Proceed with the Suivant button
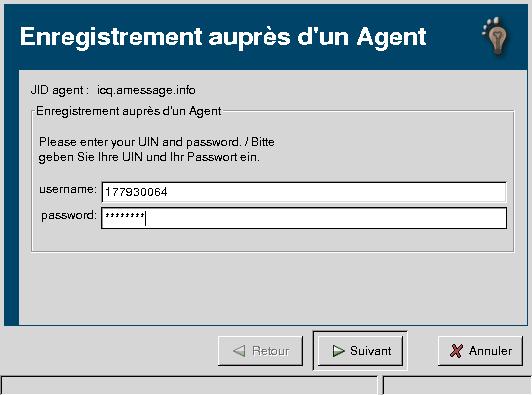532x395 pixels. pos(360,351)
